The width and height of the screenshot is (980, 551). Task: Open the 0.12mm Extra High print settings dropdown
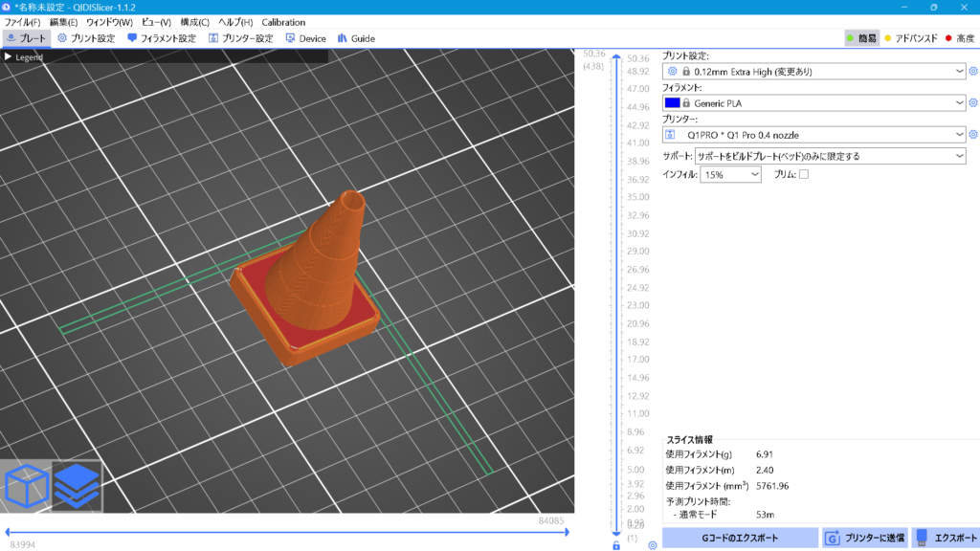click(815, 71)
